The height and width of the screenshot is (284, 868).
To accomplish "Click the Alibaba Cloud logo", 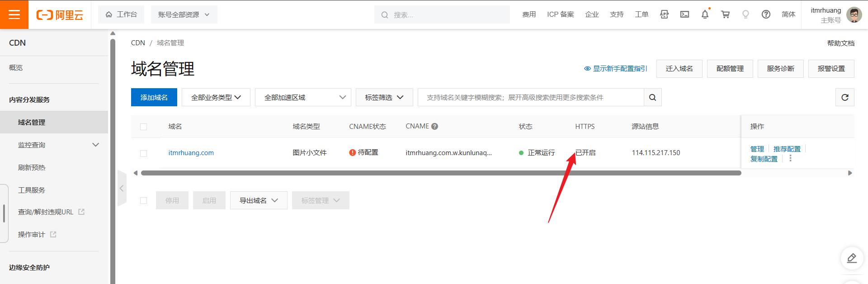I will point(60,15).
